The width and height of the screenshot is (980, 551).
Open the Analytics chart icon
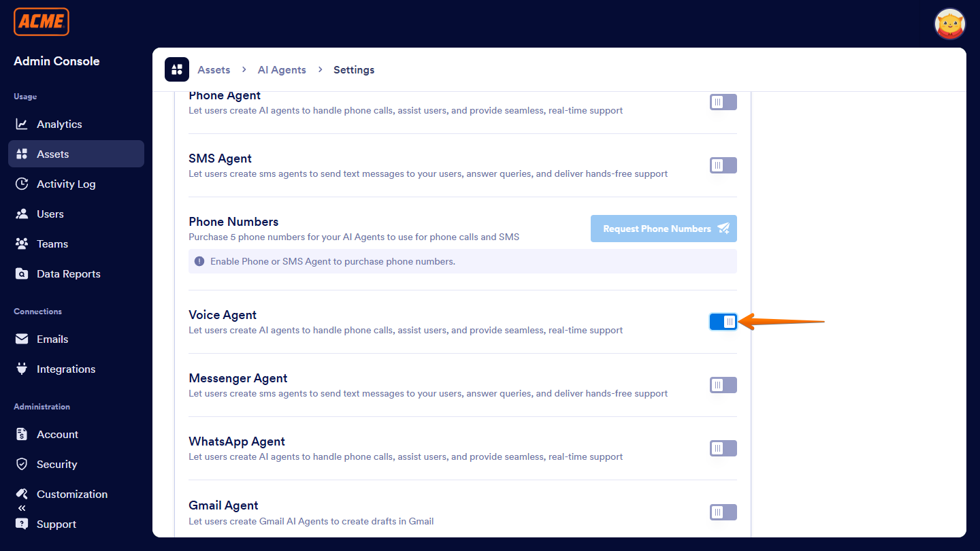[22, 124]
